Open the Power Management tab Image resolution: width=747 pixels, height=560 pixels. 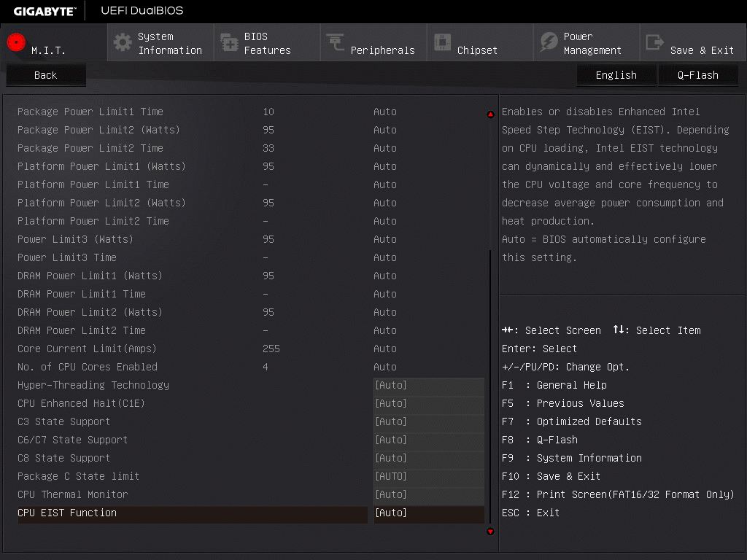click(x=587, y=43)
